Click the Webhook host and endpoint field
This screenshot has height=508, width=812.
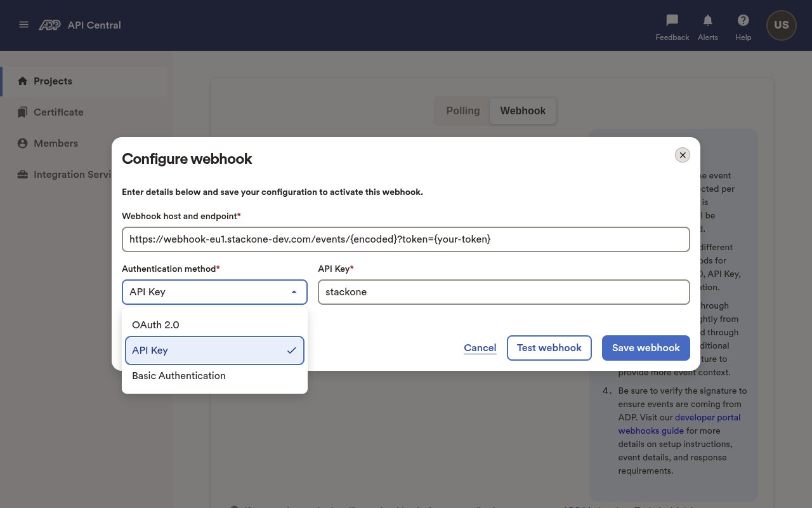(x=405, y=239)
